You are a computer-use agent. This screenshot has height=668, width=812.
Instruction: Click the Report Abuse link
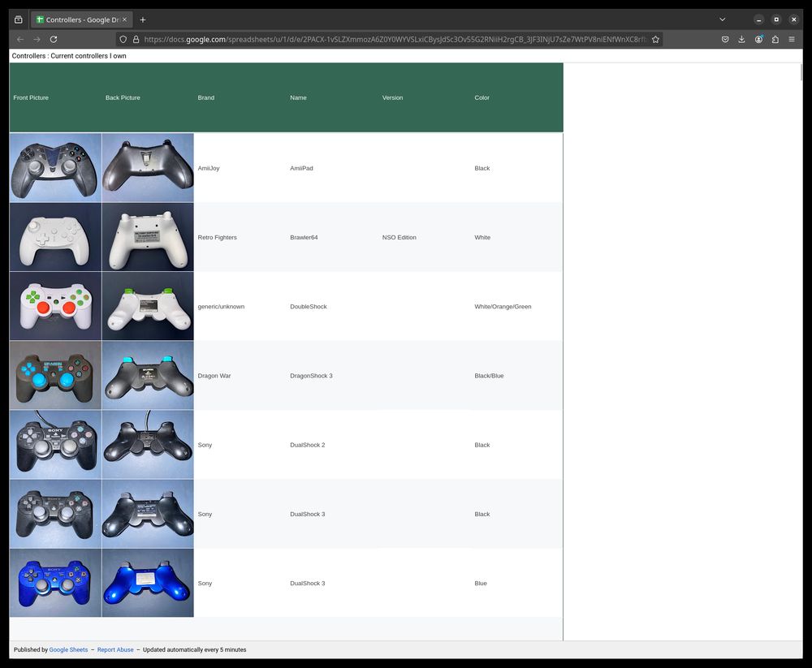pos(115,650)
